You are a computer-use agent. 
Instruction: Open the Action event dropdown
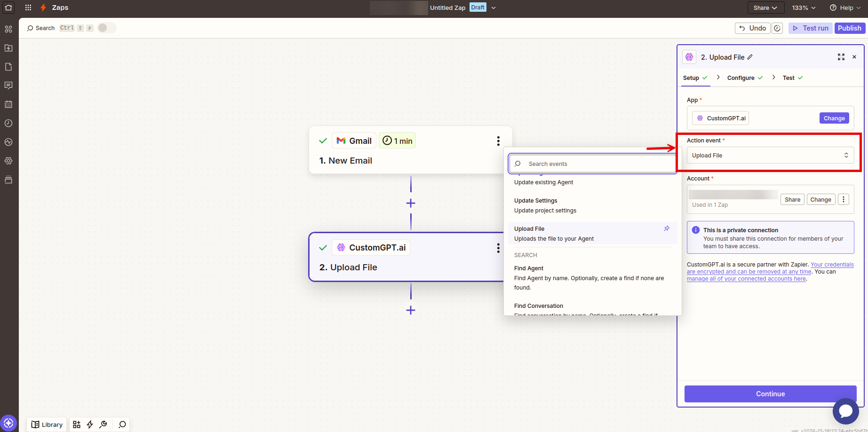[770, 155]
